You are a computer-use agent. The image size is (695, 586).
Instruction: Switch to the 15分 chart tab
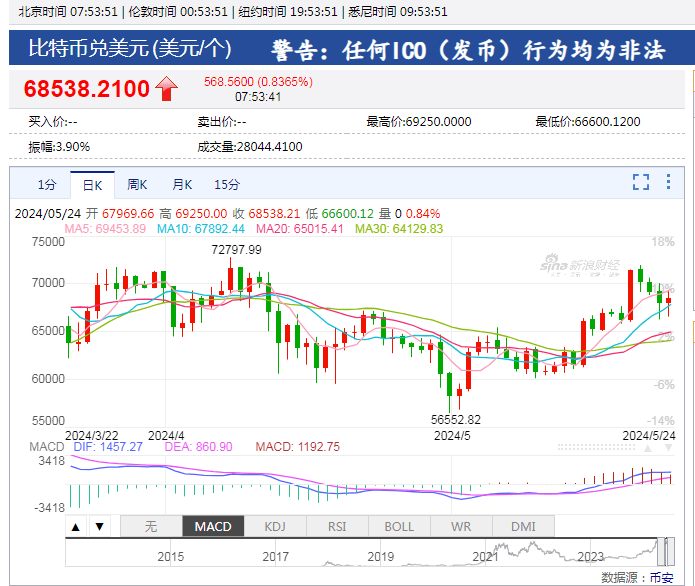[x=227, y=184]
